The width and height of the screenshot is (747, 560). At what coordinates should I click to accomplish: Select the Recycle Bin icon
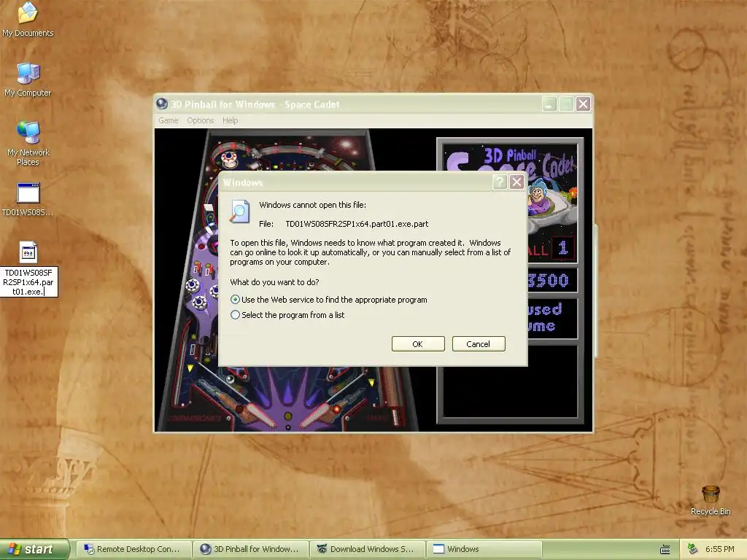(x=711, y=500)
